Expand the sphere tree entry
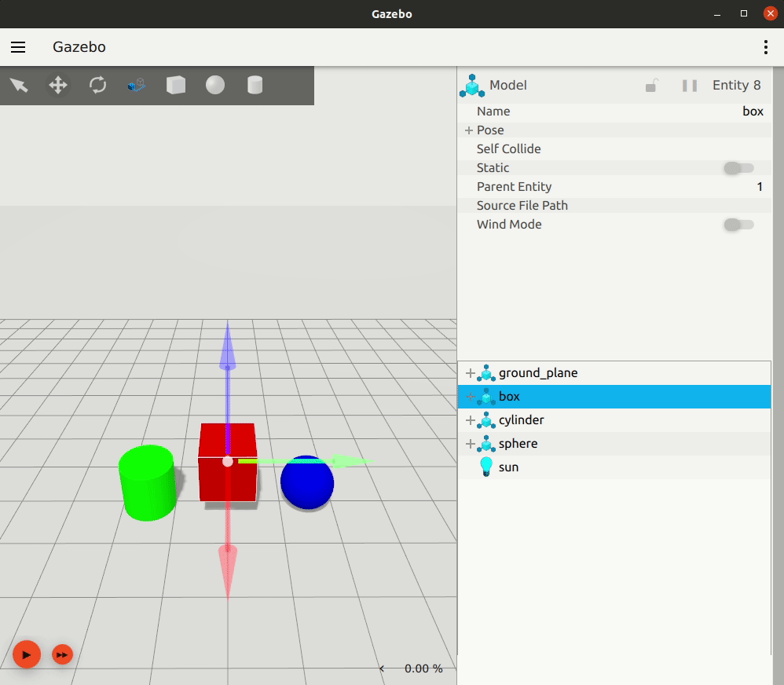The image size is (784, 685). [x=470, y=444]
